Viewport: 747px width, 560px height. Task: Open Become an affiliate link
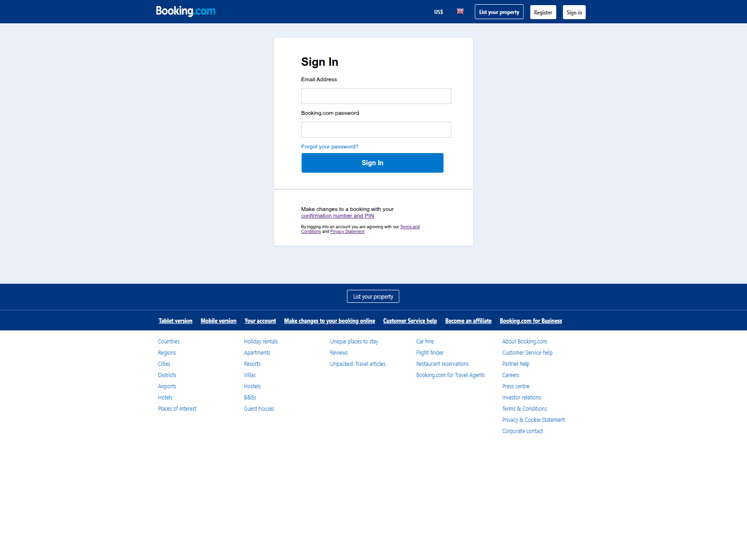click(468, 321)
